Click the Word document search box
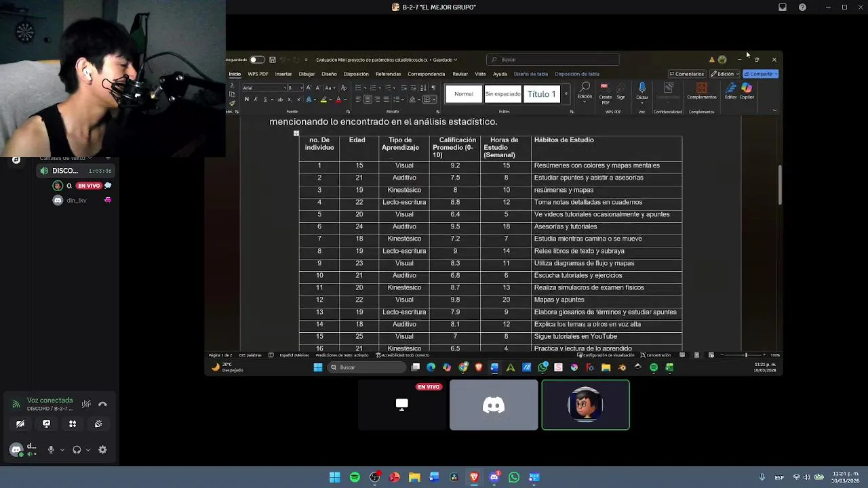Viewport: 868px width, 488px height. click(553, 60)
